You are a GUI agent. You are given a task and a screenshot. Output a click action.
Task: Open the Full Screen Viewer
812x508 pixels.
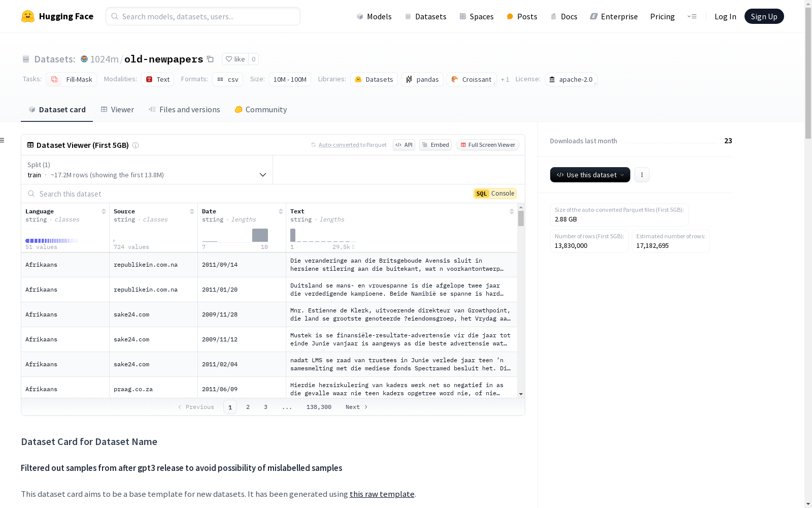tap(488, 145)
